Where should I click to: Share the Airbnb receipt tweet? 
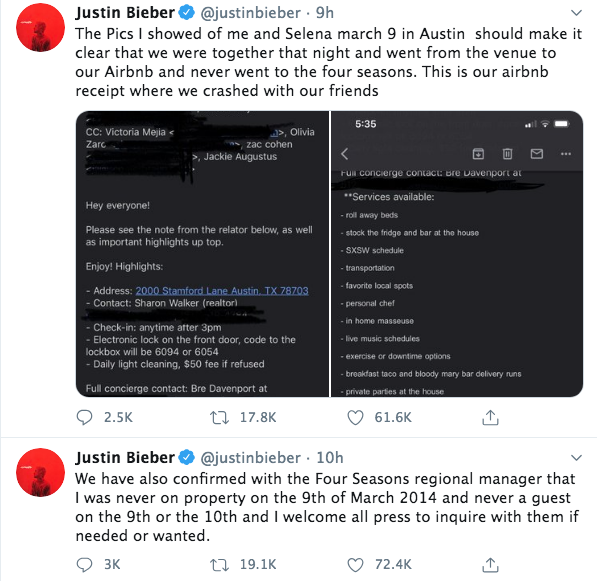point(490,417)
